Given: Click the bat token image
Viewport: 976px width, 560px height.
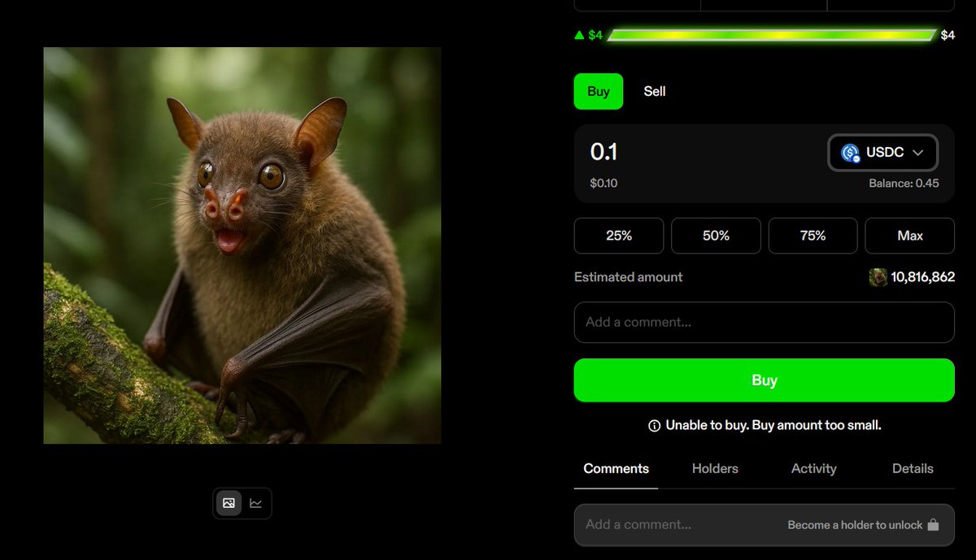Looking at the screenshot, I should tap(242, 245).
